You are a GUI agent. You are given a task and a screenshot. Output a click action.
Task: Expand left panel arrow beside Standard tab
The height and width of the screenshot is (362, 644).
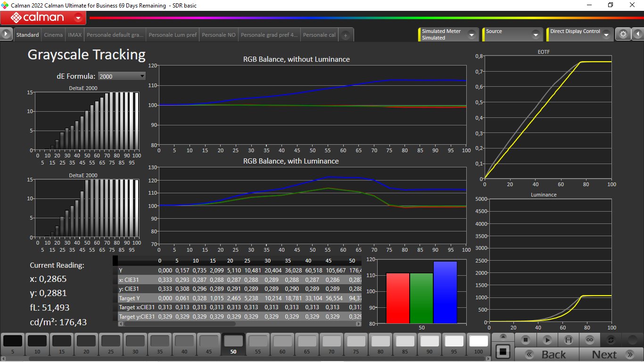[x=6, y=34]
